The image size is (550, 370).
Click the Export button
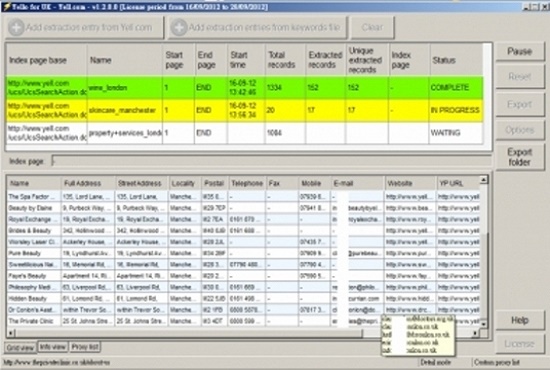pos(519,104)
